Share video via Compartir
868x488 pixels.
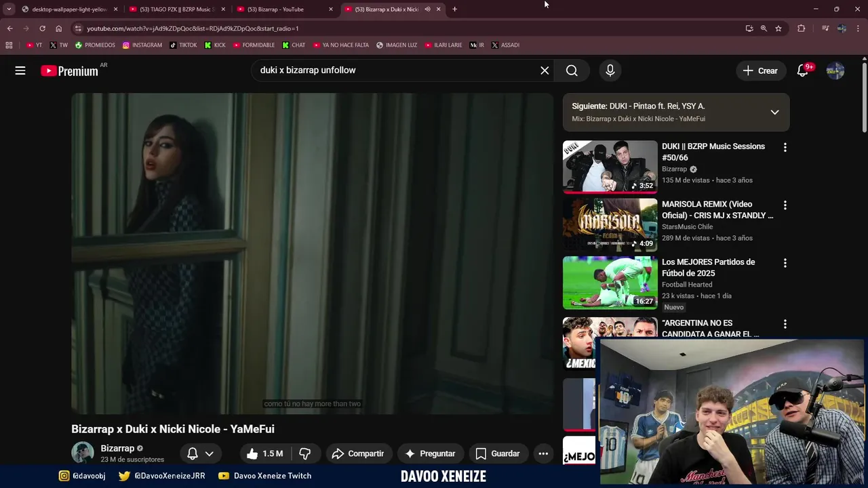point(357,453)
